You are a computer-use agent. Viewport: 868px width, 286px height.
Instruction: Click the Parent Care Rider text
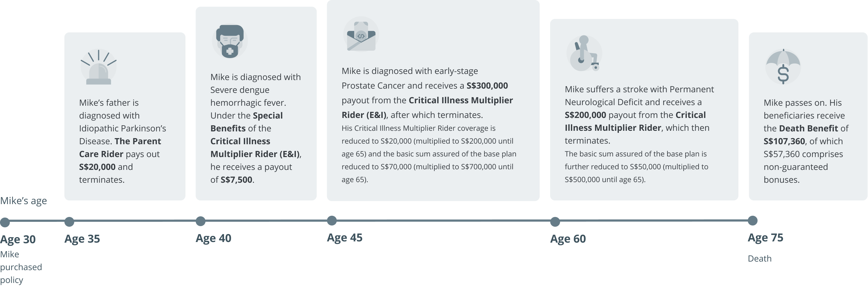(x=120, y=148)
